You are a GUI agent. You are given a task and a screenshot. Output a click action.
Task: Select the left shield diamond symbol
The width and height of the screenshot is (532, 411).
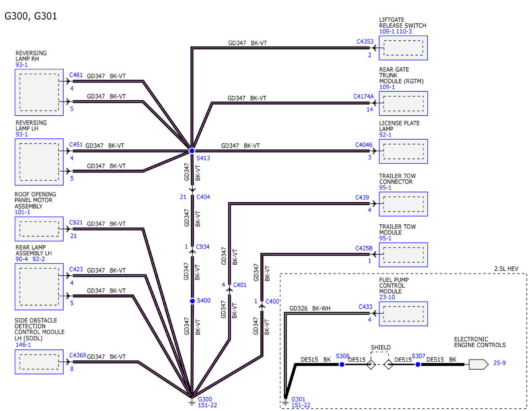(x=370, y=364)
